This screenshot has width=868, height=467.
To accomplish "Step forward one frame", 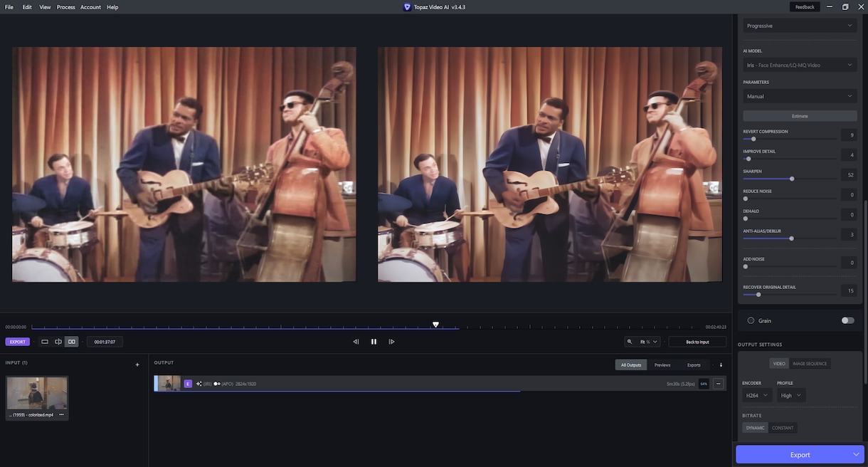I will pyautogui.click(x=391, y=342).
